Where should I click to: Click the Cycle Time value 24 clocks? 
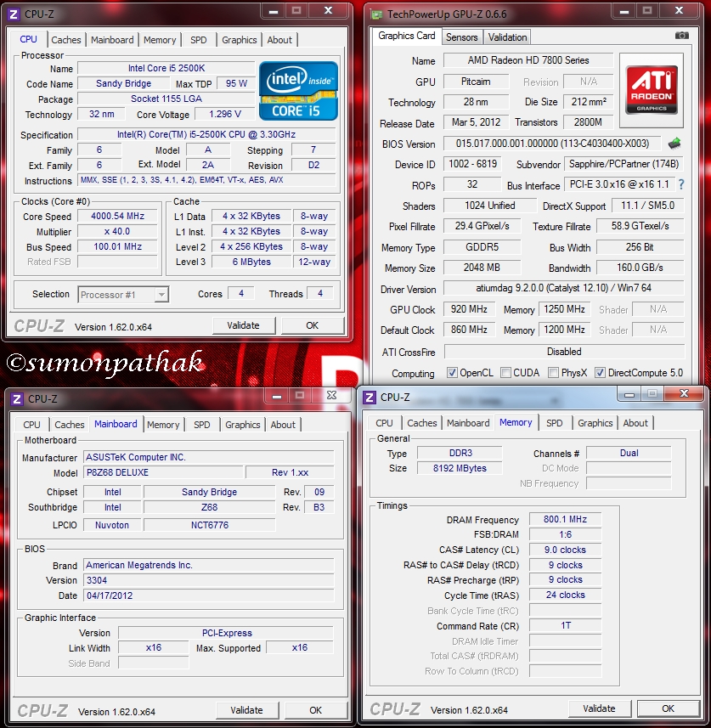coord(565,595)
